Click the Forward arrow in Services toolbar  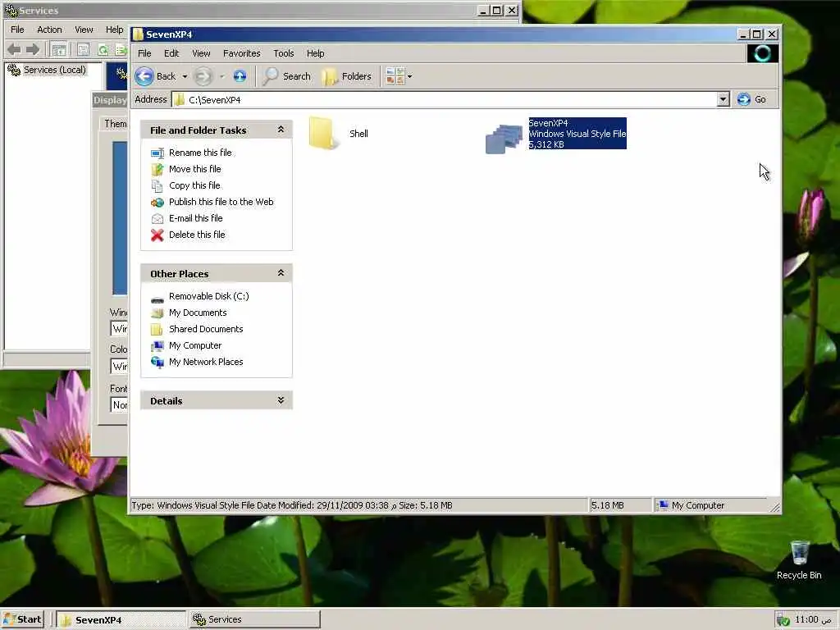[33, 50]
